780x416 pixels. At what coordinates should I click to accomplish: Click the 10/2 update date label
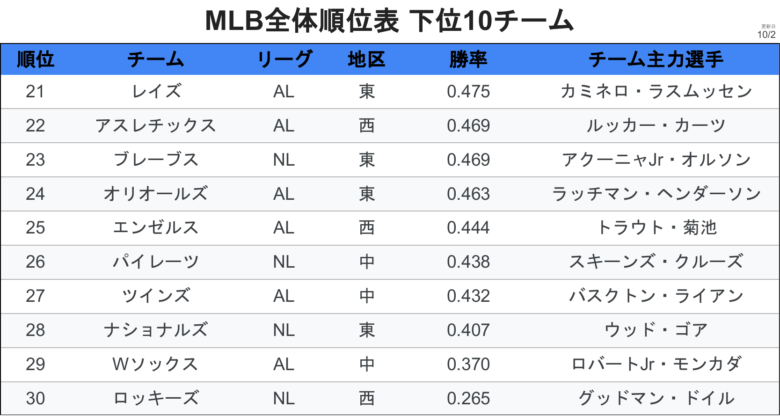point(766,34)
